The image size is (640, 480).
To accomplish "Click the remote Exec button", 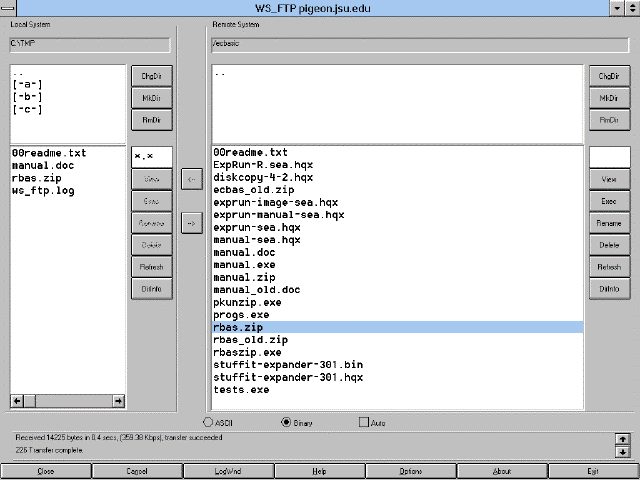I will [609, 201].
